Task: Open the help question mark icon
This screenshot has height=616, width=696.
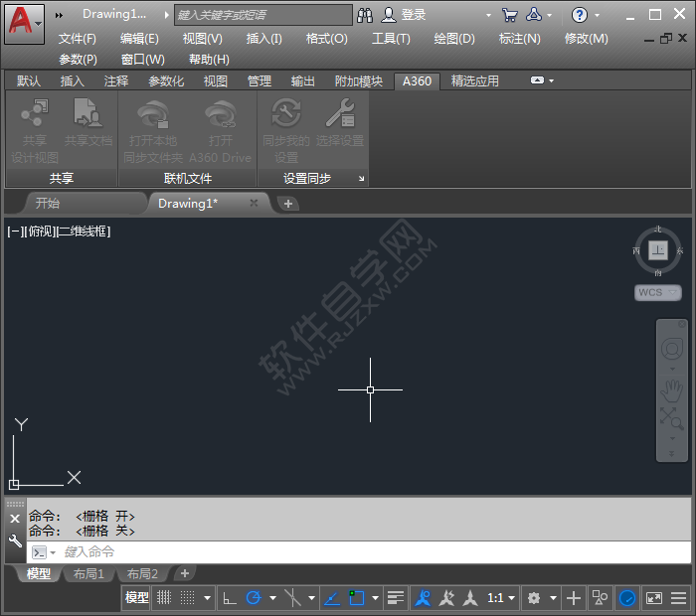Action: [580, 15]
